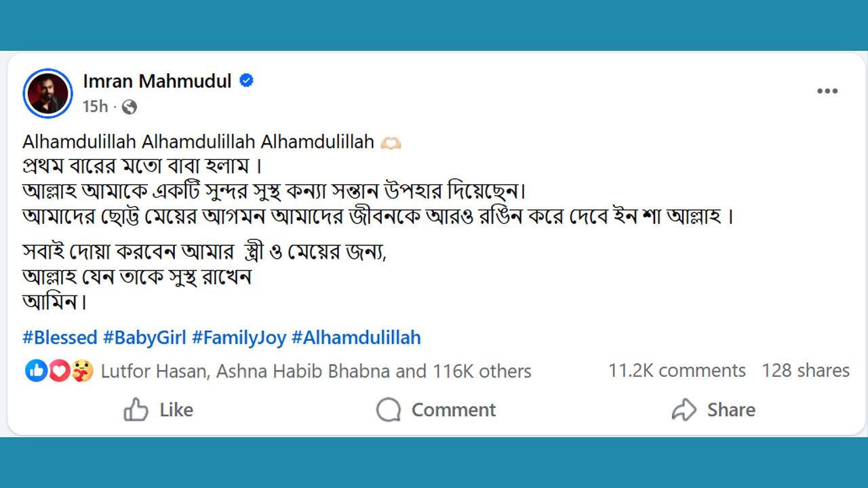
Task: Open the Imran Mahmudul profile name link
Action: coord(157,81)
